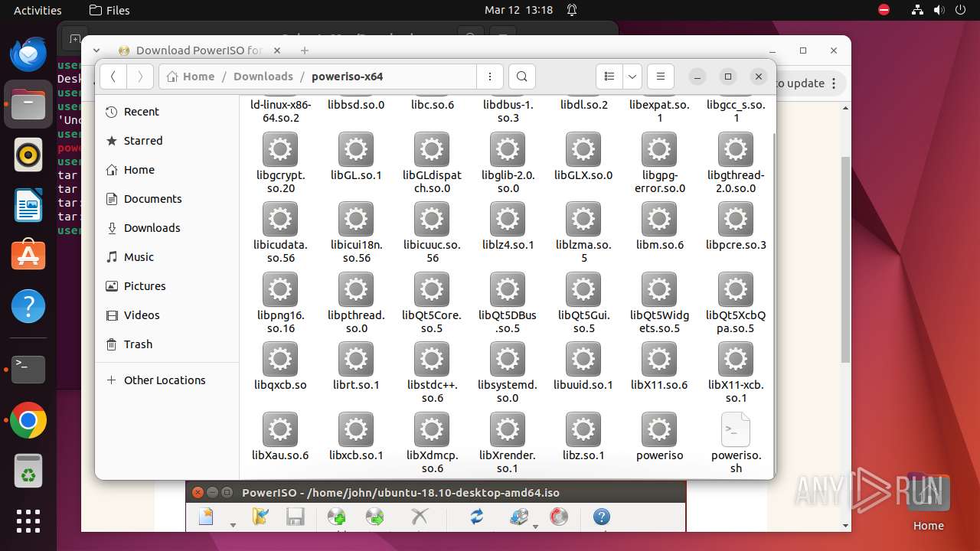Viewport: 980px width, 551px height.
Task: Select the libz.so.1 file icon
Action: click(583, 429)
